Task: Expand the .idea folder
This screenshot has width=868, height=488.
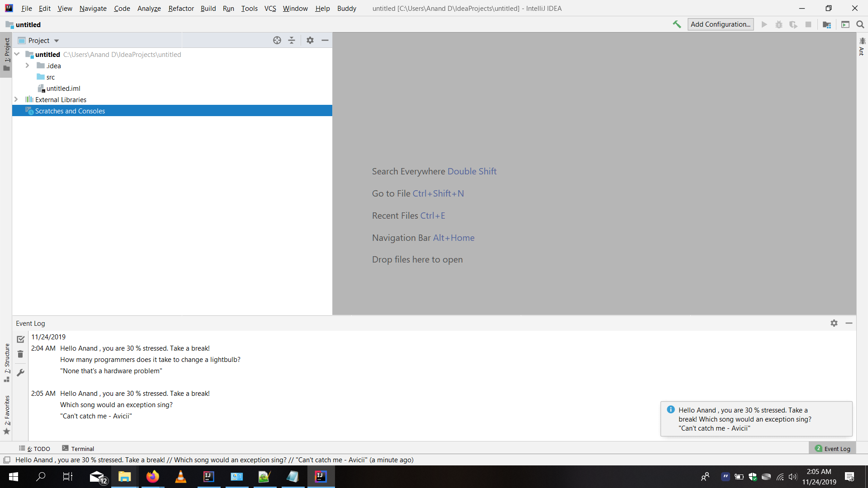Action: coord(27,66)
